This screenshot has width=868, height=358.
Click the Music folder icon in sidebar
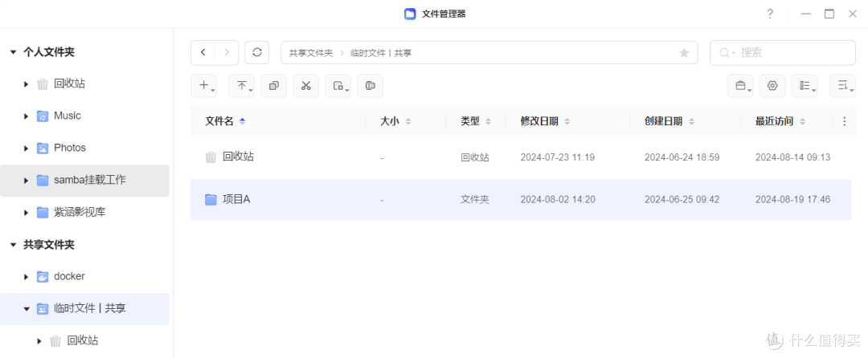42,116
